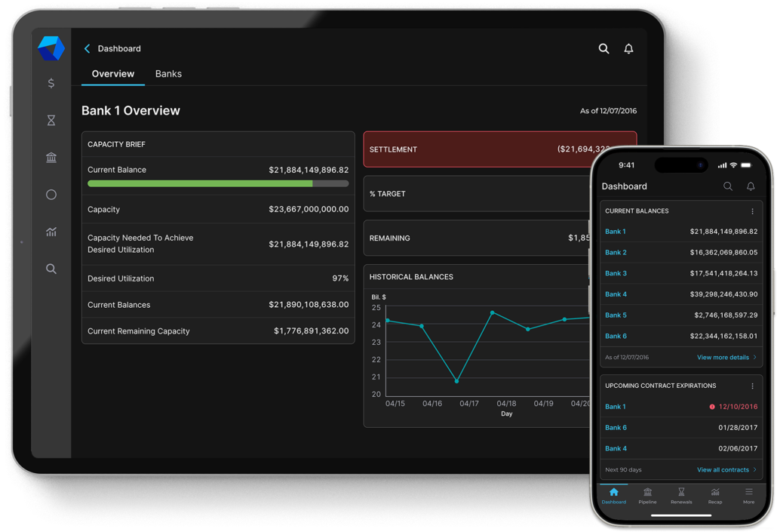The width and height of the screenshot is (777, 532).
Task: Open the chart analytics sidebar icon
Action: 51,232
